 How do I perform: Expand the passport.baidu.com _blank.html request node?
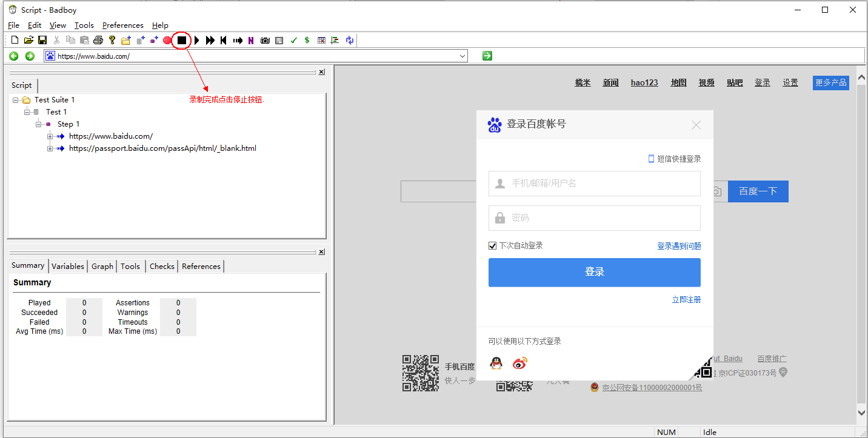[x=50, y=148]
